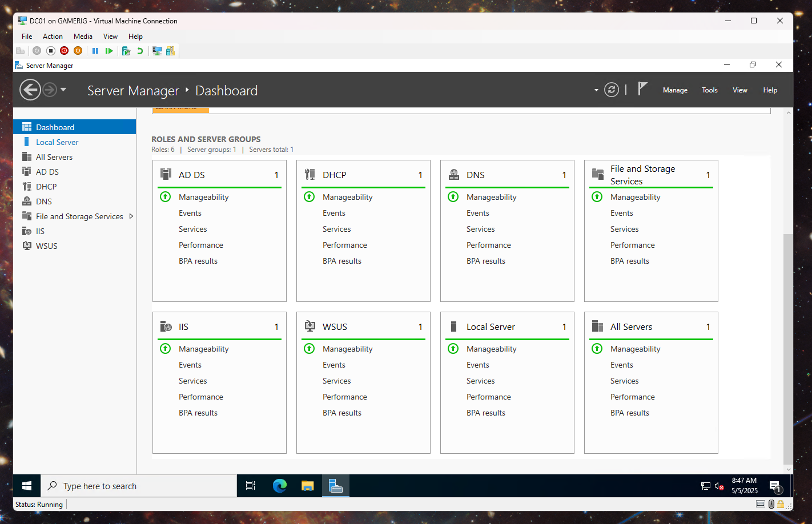
Task: Open the navigation history dropdown arrow
Action: click(63, 90)
